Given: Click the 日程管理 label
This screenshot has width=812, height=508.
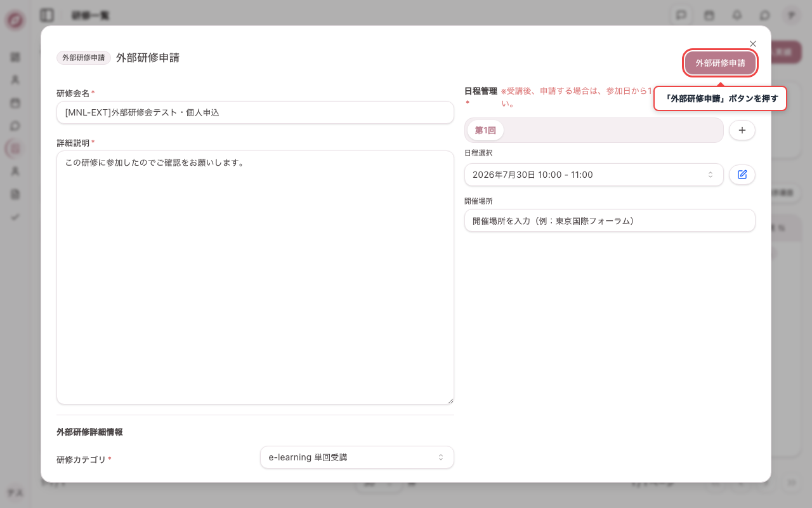Looking at the screenshot, I should coord(481,91).
